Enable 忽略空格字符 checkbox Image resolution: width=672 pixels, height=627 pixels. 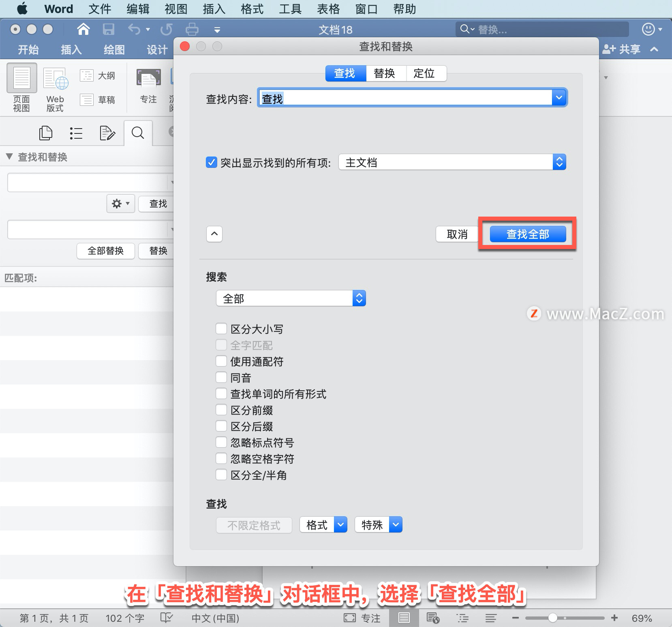[x=221, y=459]
